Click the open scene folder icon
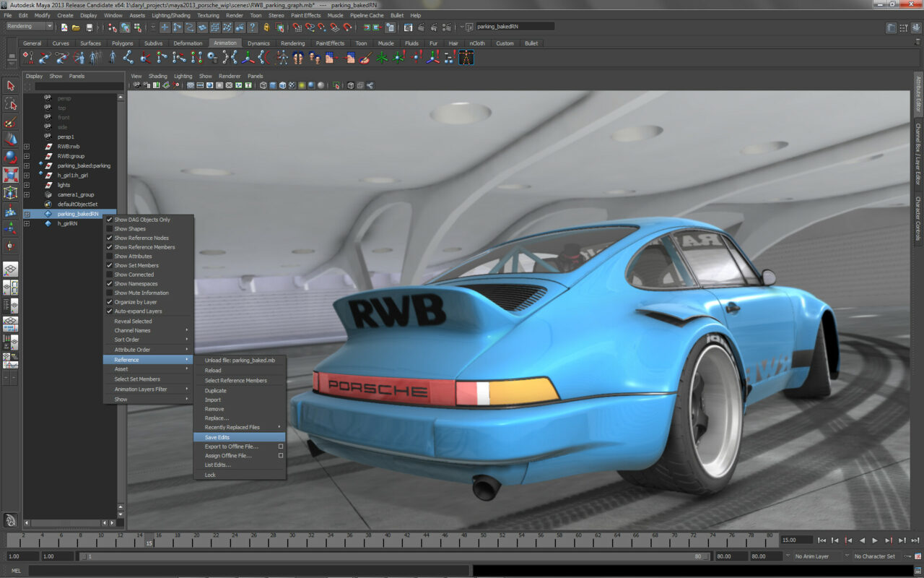The height and width of the screenshot is (578, 924). 76,27
